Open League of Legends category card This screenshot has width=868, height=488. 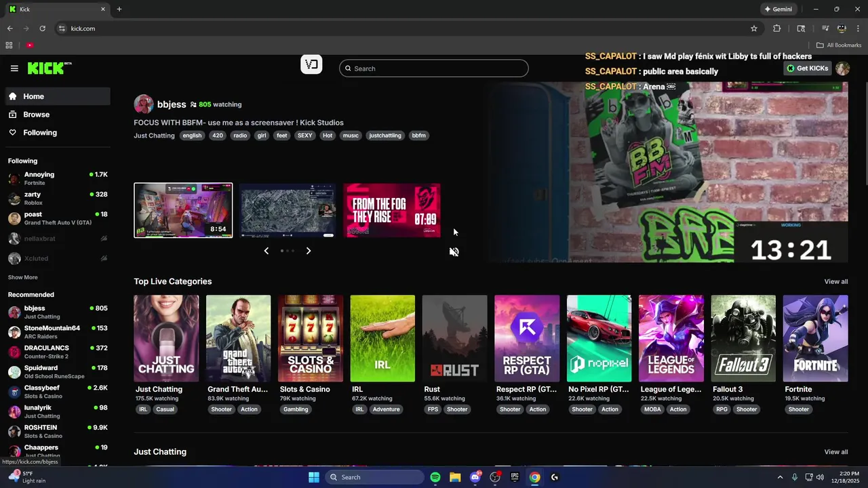pos(671,338)
